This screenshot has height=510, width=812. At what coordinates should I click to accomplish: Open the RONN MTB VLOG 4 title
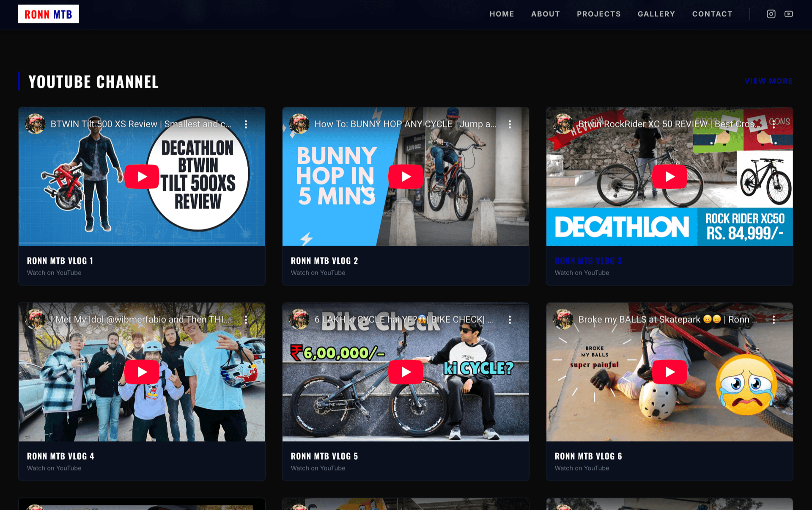pyautogui.click(x=60, y=456)
